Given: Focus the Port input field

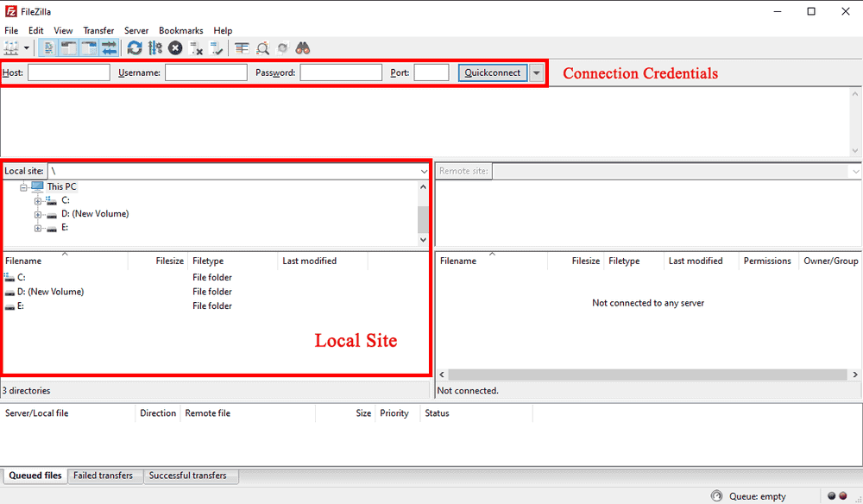Looking at the screenshot, I should 431,72.
